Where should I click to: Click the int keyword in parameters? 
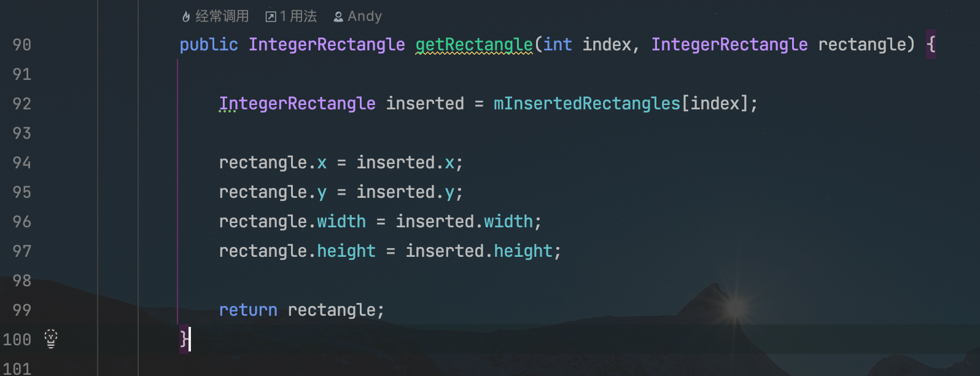pos(558,44)
